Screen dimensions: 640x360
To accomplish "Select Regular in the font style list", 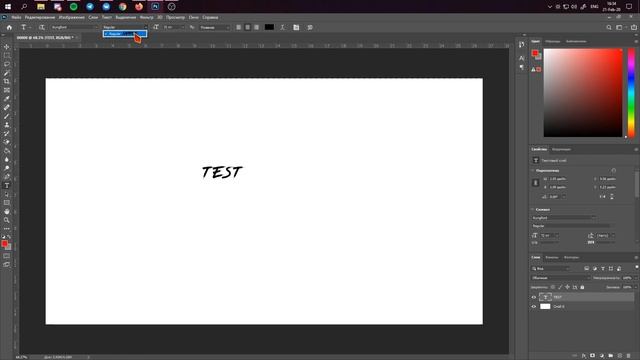I will (x=124, y=34).
